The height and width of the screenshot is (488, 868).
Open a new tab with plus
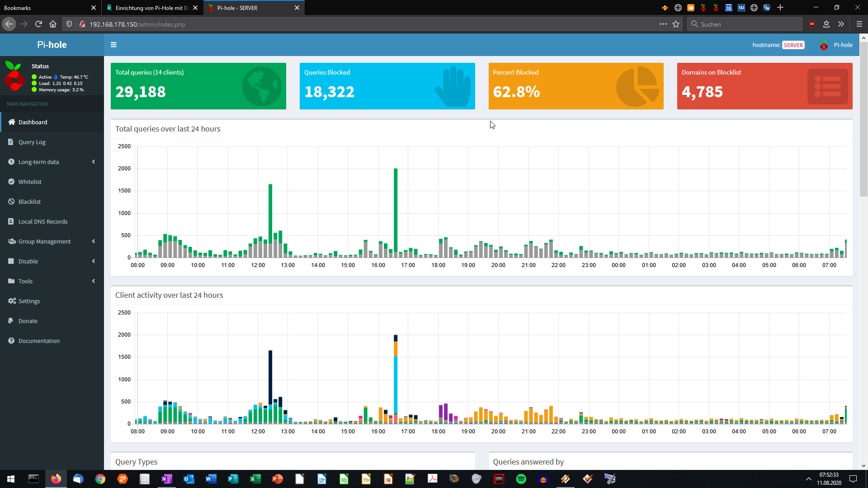pyautogui.click(x=780, y=8)
